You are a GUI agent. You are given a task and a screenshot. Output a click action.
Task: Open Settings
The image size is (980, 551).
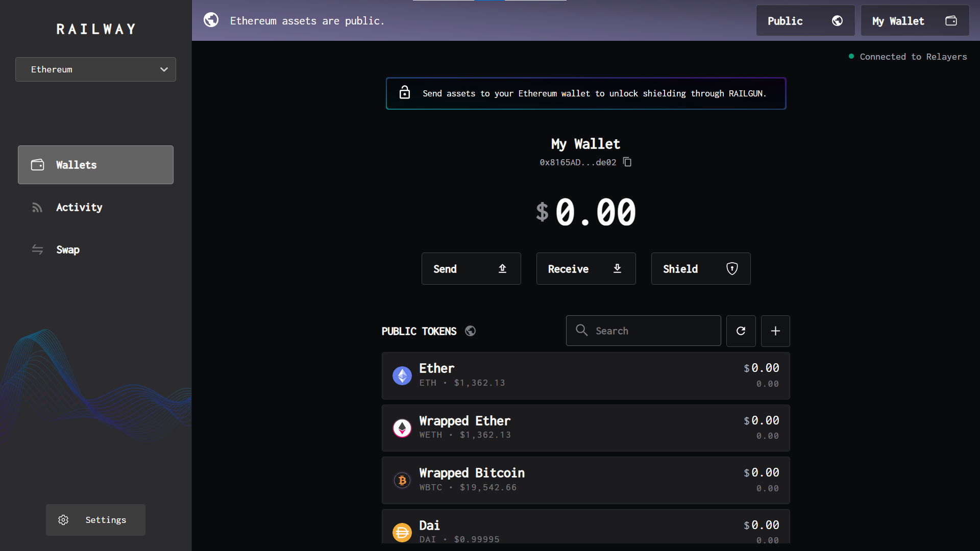(x=95, y=520)
